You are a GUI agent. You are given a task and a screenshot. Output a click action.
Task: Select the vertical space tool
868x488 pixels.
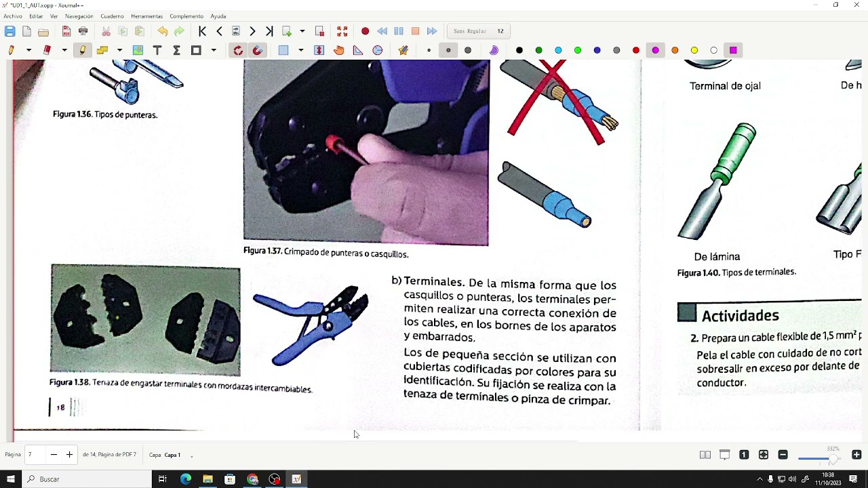[x=319, y=50]
